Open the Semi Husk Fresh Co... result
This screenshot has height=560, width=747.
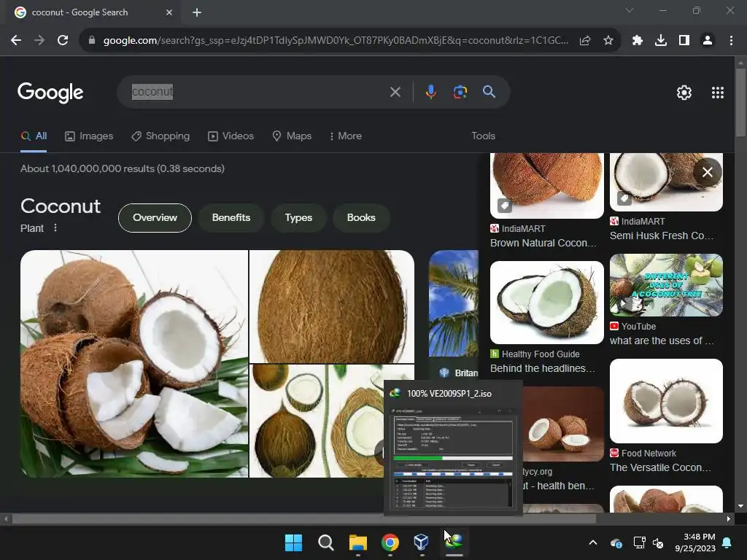662,236
